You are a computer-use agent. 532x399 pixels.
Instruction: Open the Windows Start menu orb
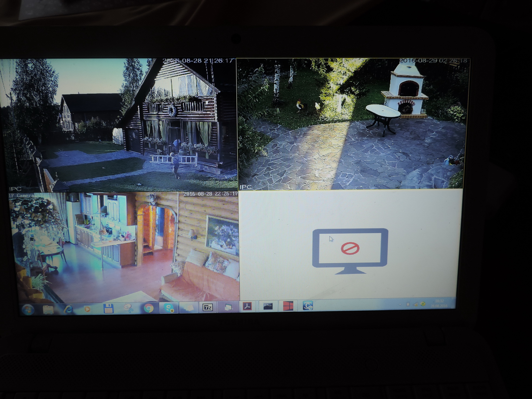tap(28, 310)
